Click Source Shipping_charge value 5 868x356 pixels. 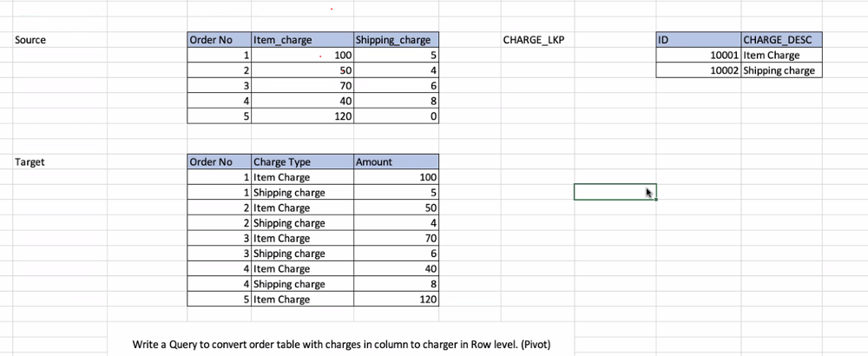397,56
